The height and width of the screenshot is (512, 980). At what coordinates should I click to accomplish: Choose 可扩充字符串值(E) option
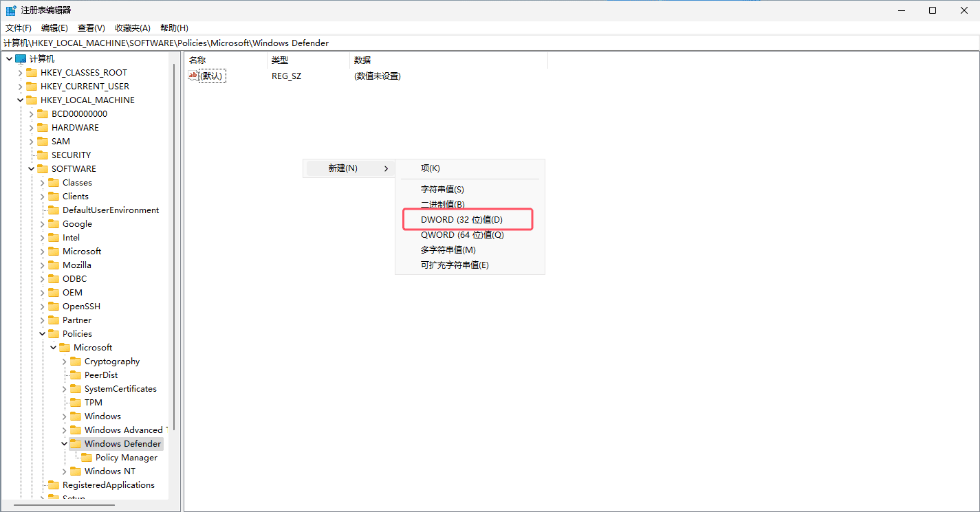(x=470, y=265)
